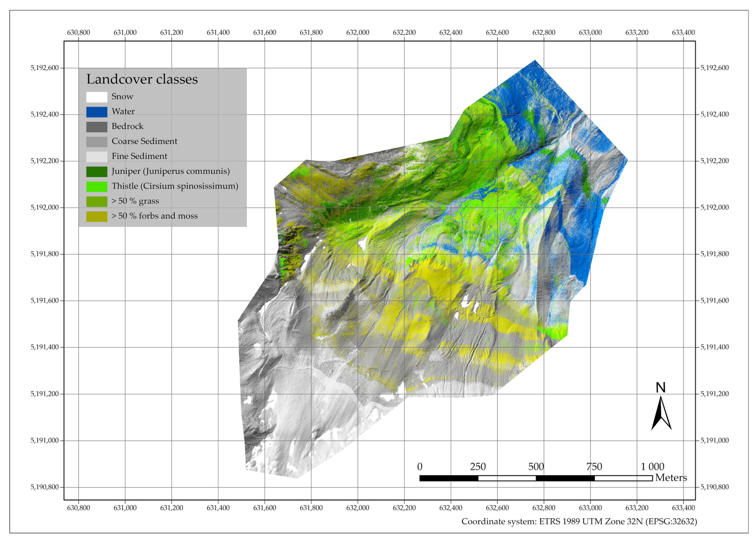
Task: Click Thistle (Cirsium spinosissimum) legend label
Action: pos(175,186)
